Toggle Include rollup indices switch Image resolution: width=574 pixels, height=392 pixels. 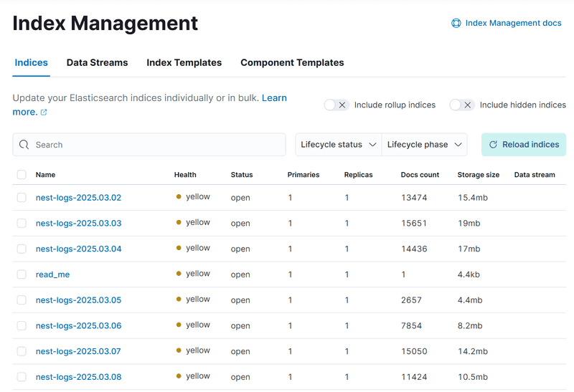click(337, 105)
